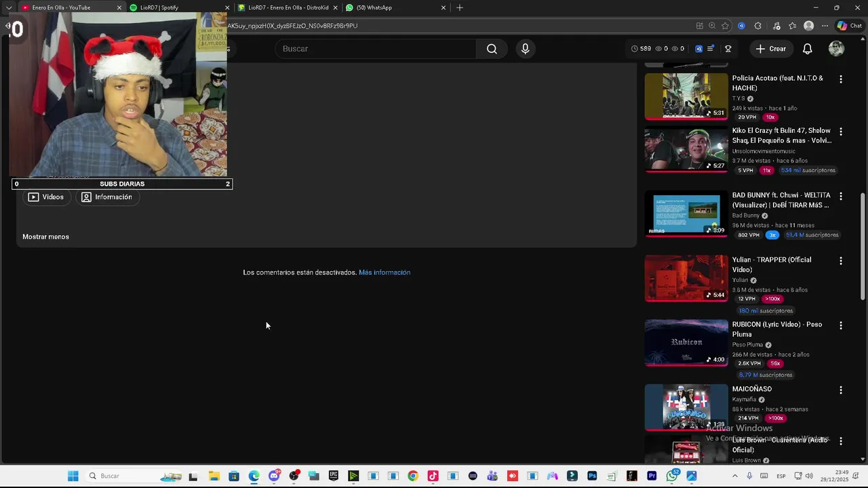
Task: Follow the Más información link
Action: pyautogui.click(x=384, y=272)
